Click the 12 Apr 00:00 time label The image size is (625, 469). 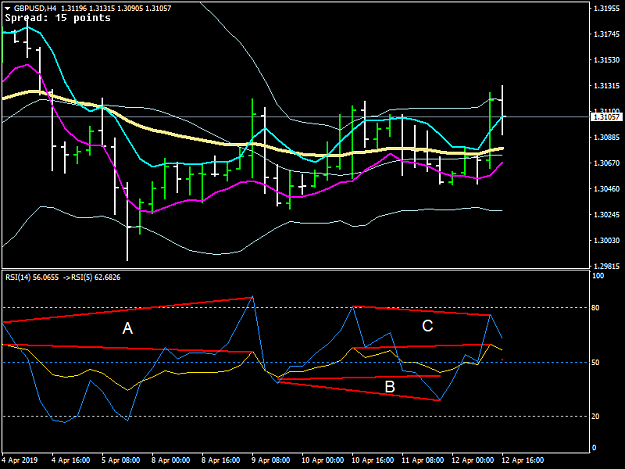[x=473, y=460]
